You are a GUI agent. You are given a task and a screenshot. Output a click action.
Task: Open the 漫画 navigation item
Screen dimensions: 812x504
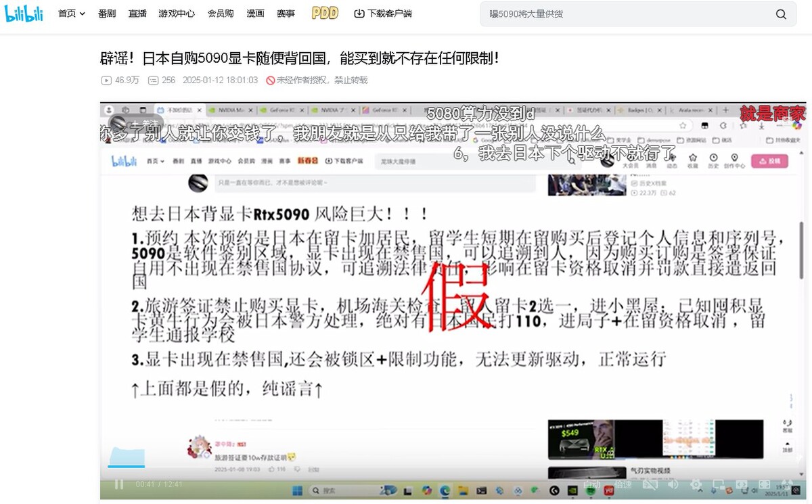(x=255, y=14)
